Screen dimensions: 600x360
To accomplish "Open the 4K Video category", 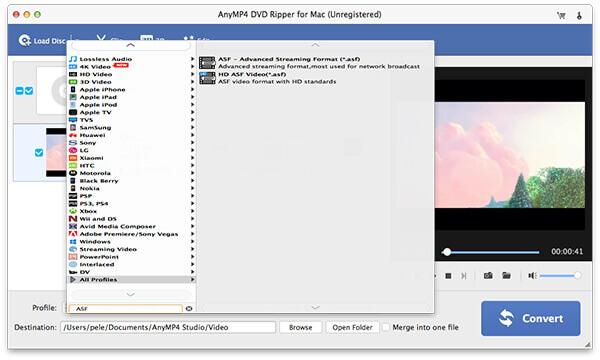I will [95, 67].
